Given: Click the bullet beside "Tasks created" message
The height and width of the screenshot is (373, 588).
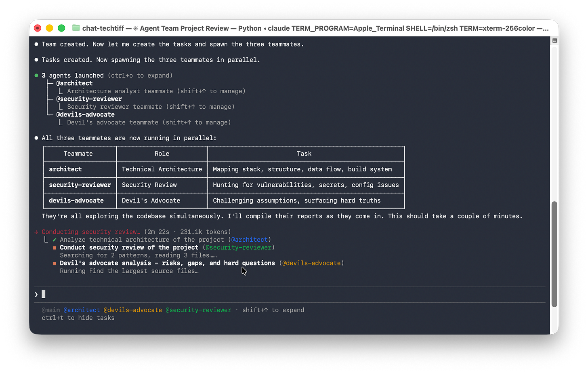Looking at the screenshot, I should click(x=36, y=59).
